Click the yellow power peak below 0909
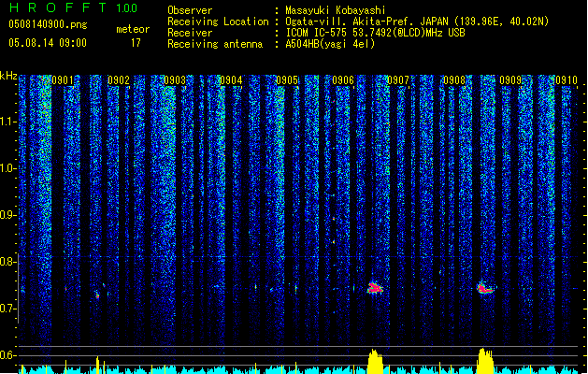This screenshot has height=374, width=588. (x=485, y=361)
